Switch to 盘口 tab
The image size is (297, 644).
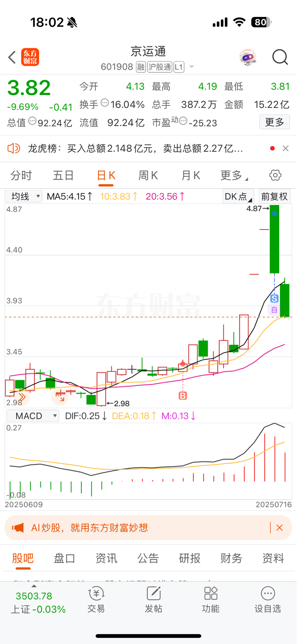click(x=64, y=558)
